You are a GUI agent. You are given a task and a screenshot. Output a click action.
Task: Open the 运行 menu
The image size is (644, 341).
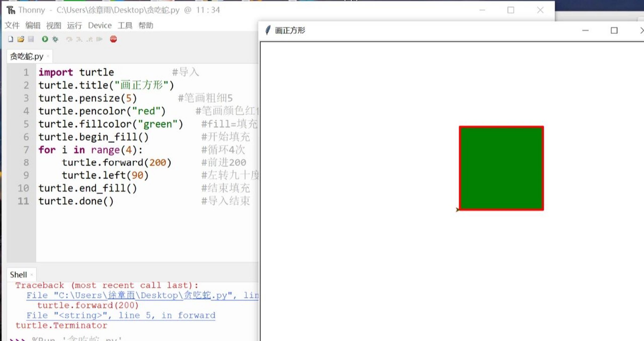(x=74, y=25)
